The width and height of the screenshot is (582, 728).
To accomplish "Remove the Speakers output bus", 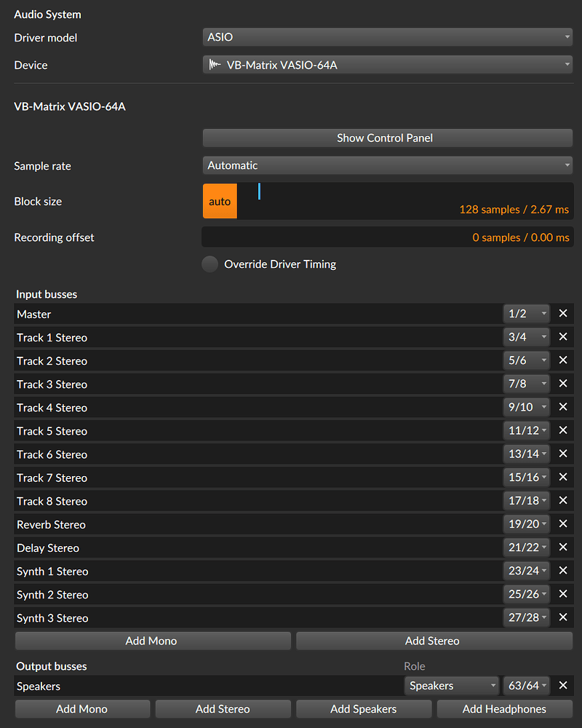I will click(x=562, y=685).
